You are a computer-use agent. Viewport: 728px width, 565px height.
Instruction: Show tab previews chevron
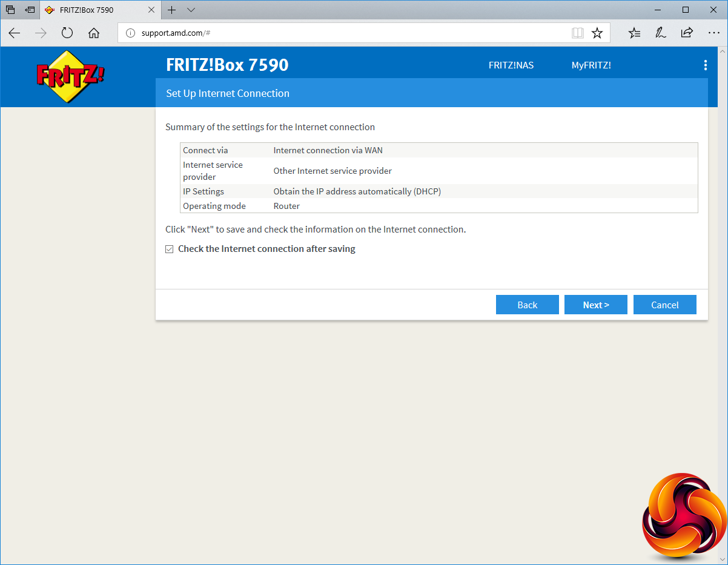pyautogui.click(x=191, y=10)
